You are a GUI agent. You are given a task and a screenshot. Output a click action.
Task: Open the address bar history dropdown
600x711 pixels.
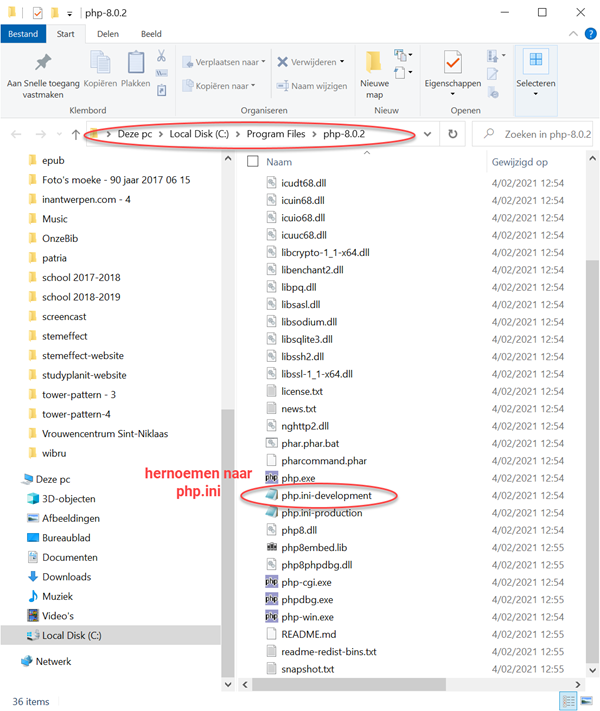[427, 134]
